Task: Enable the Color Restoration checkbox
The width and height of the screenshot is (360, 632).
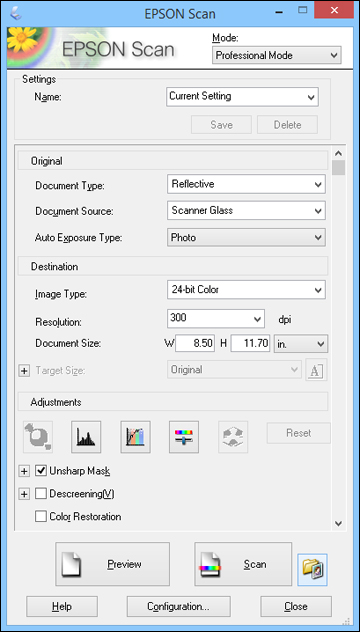Action: point(40,516)
